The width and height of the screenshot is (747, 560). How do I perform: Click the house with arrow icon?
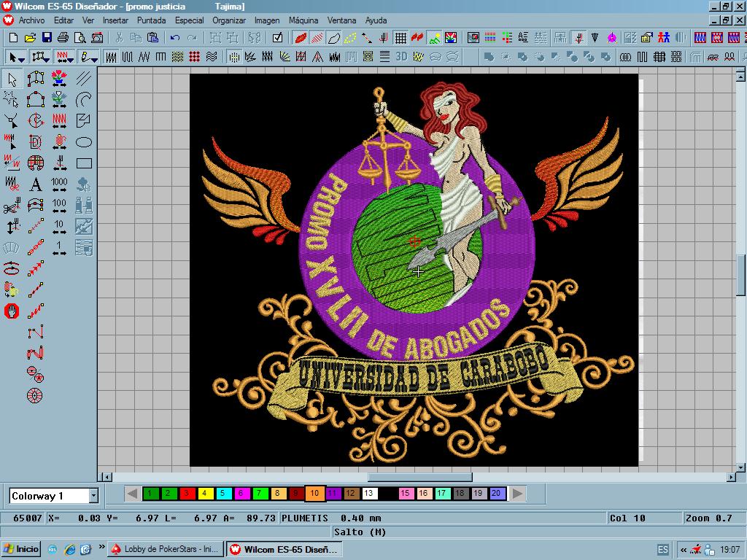coord(647,38)
